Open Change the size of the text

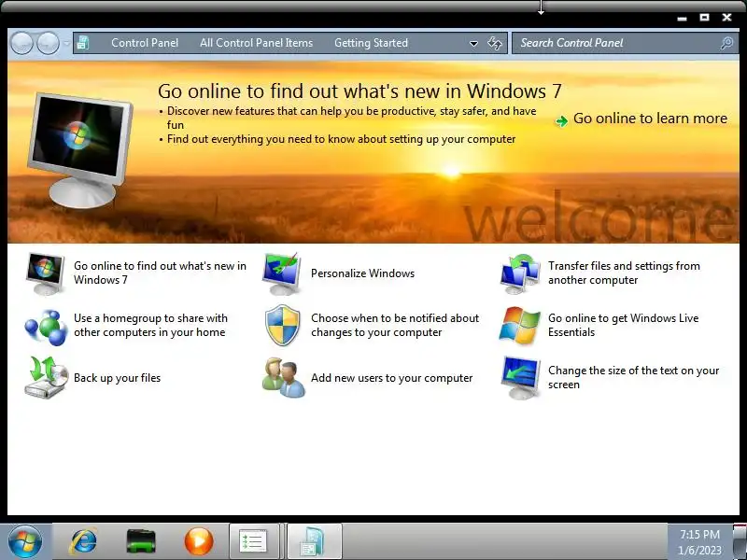point(634,378)
